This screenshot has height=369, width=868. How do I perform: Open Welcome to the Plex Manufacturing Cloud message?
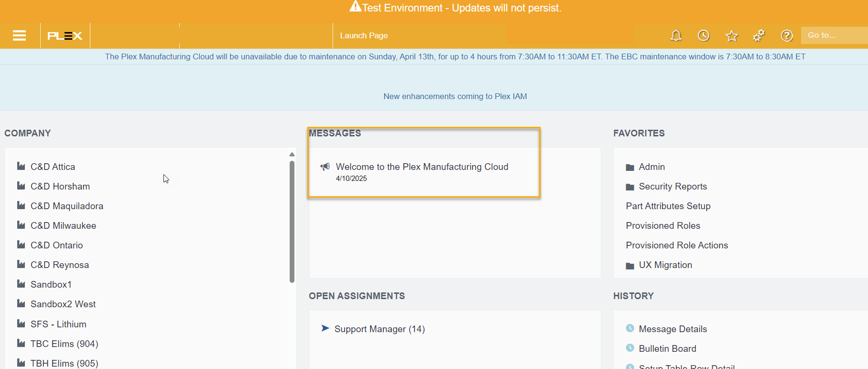422,167
